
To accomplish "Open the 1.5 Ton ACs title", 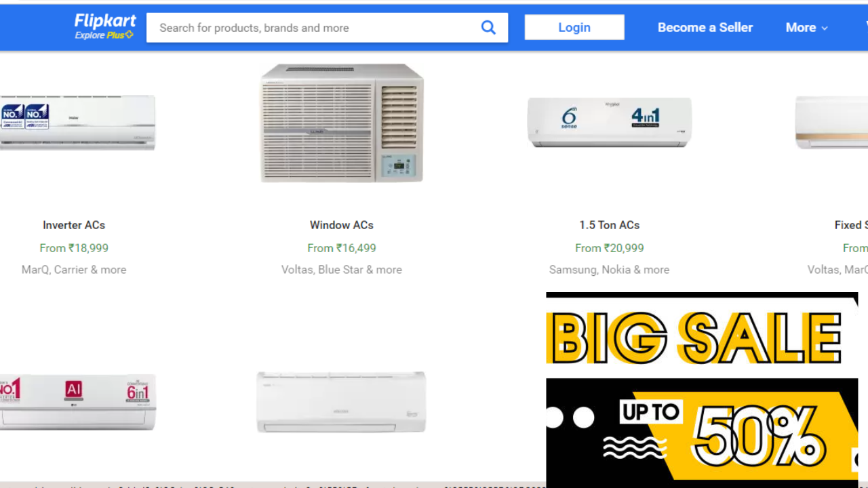I will pyautogui.click(x=610, y=225).
